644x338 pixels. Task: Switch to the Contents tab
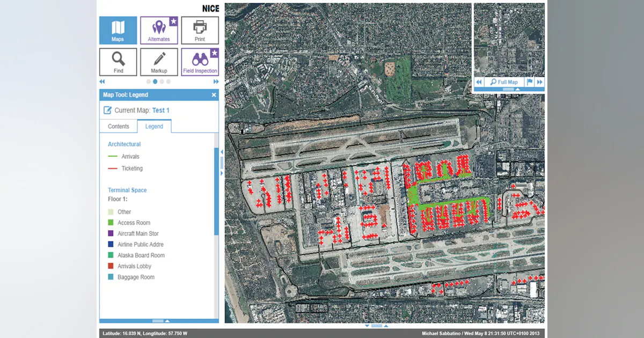119,127
